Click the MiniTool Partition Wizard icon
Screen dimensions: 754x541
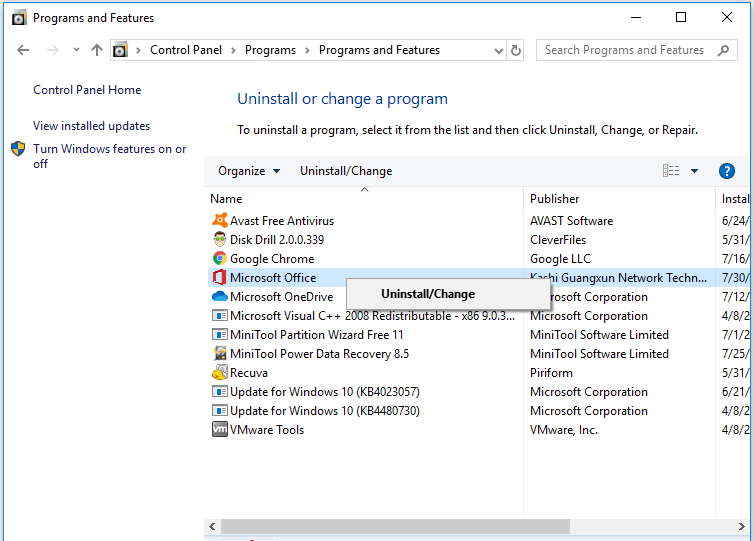click(220, 335)
